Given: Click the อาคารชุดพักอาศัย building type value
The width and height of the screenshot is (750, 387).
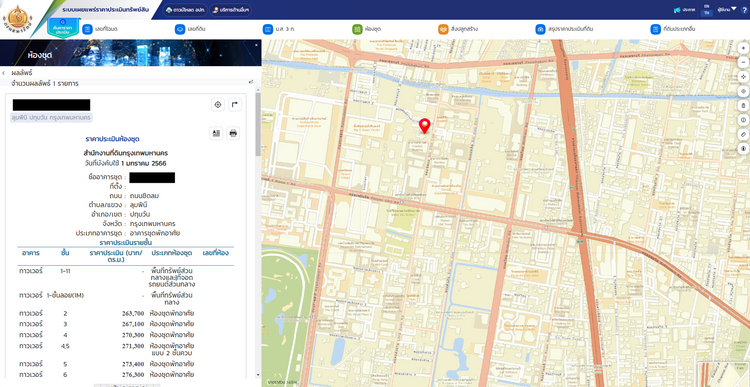Looking at the screenshot, I should [x=155, y=233].
